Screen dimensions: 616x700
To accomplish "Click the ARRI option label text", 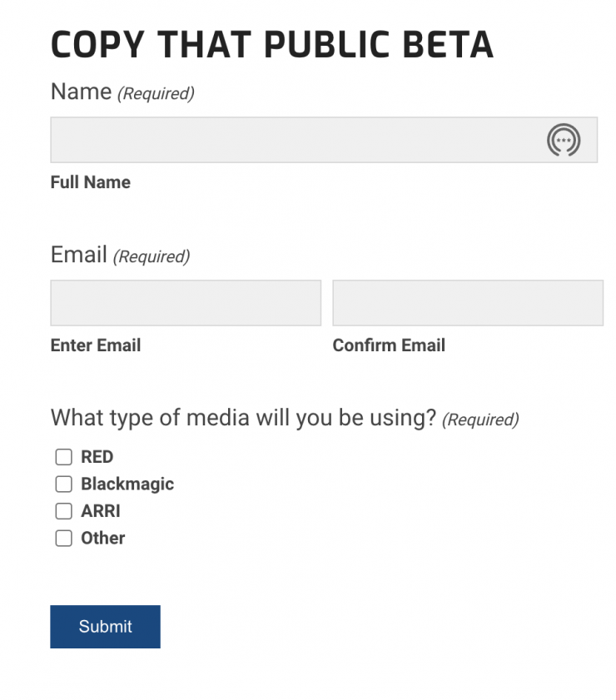I will (x=101, y=511).
